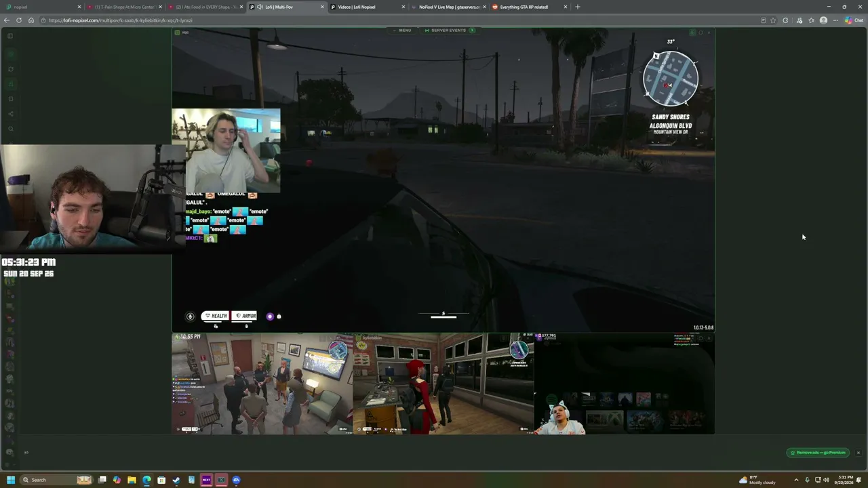Click the Sandy Shores minimap in the stream

(x=671, y=79)
